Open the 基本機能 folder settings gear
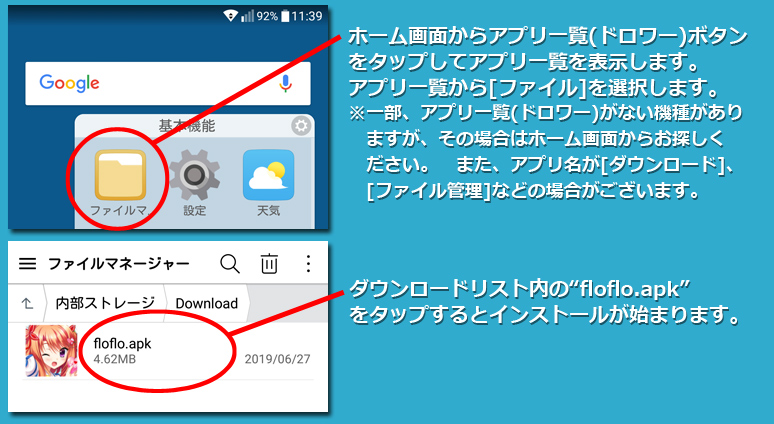Image resolution: width=774 pixels, height=424 pixels. (301, 126)
